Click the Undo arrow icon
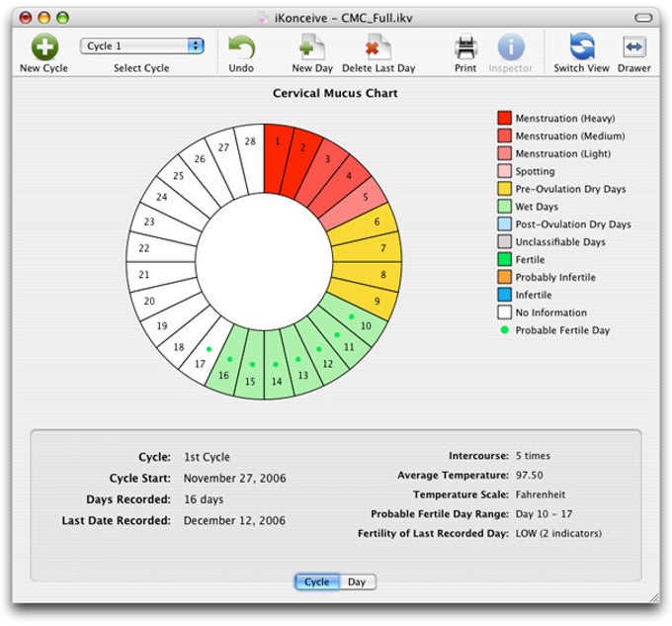The image size is (672, 626). (241, 47)
